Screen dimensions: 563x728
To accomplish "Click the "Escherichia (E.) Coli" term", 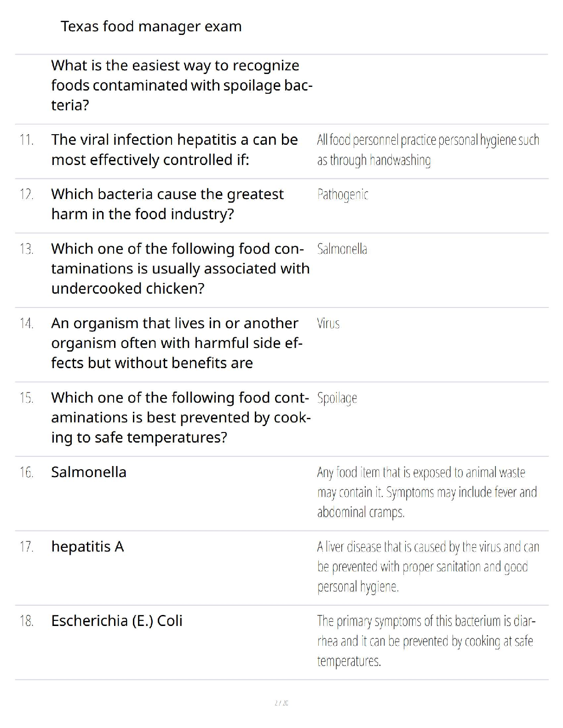I will [117, 621].
